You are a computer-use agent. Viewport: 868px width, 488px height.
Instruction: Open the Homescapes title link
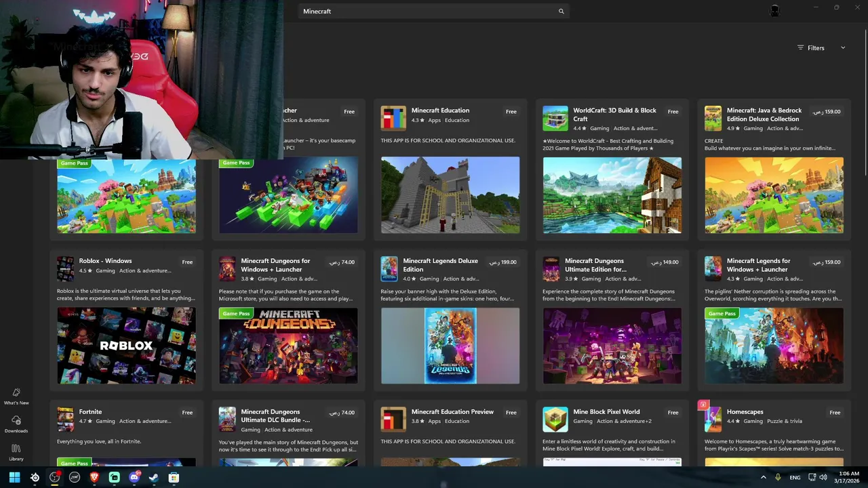pyautogui.click(x=745, y=411)
